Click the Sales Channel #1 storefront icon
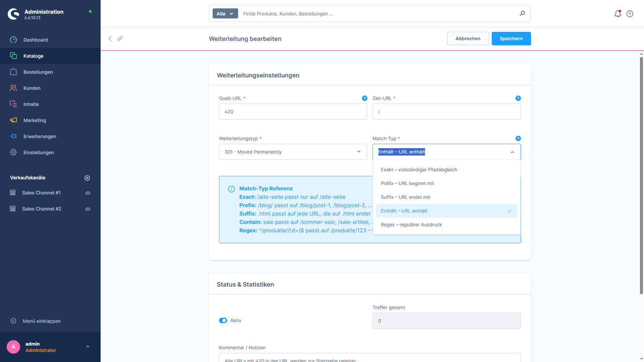This screenshot has width=644, height=362. 13,193
